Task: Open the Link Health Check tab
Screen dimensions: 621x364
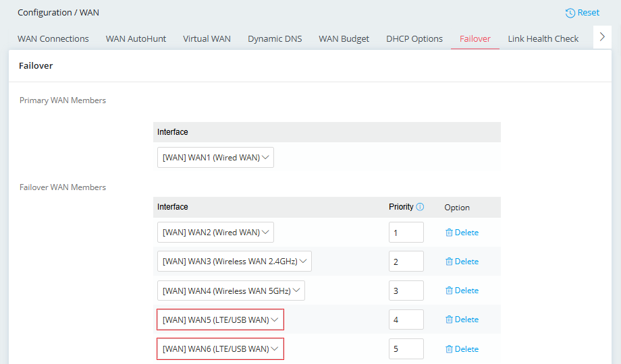Action: coord(543,39)
